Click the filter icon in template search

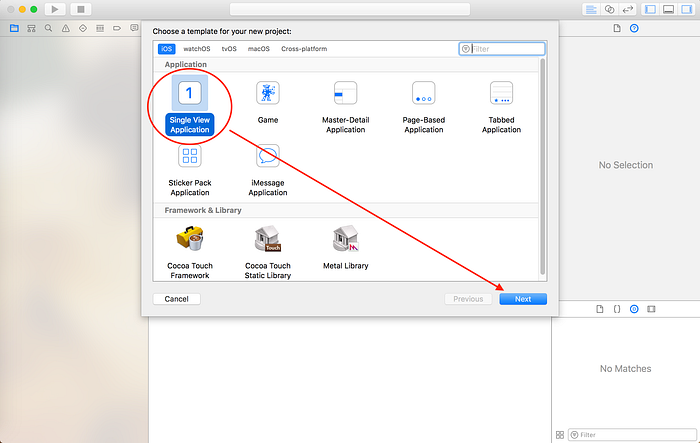tap(466, 49)
